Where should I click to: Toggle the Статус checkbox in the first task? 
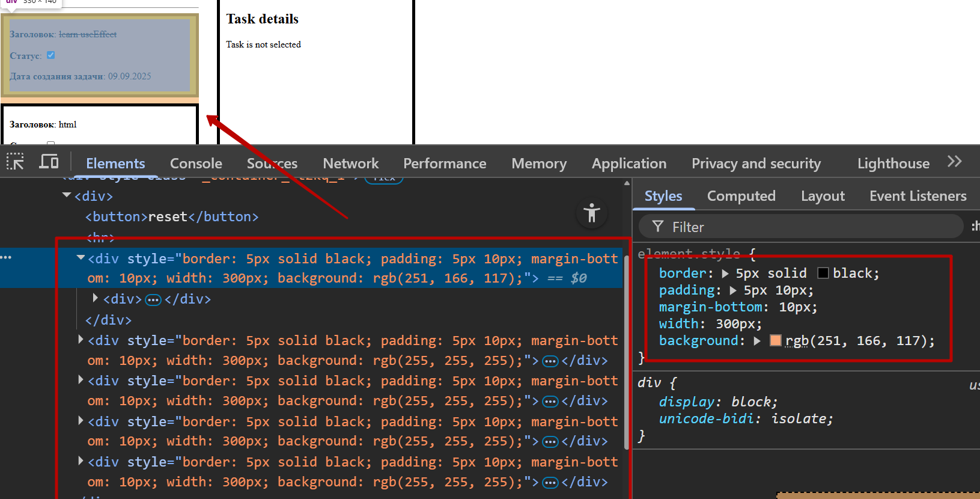[51, 55]
